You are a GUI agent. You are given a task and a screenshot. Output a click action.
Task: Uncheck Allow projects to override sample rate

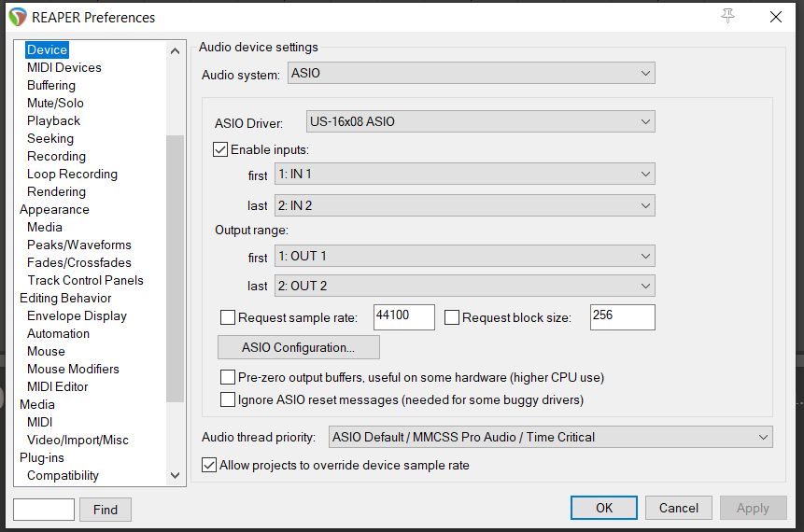coord(209,465)
